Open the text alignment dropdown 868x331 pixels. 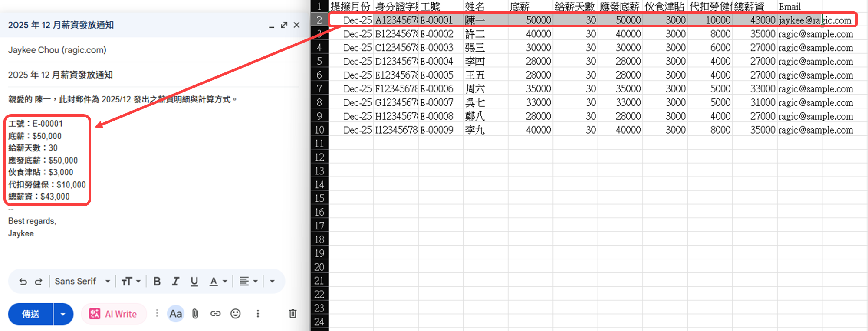click(249, 282)
